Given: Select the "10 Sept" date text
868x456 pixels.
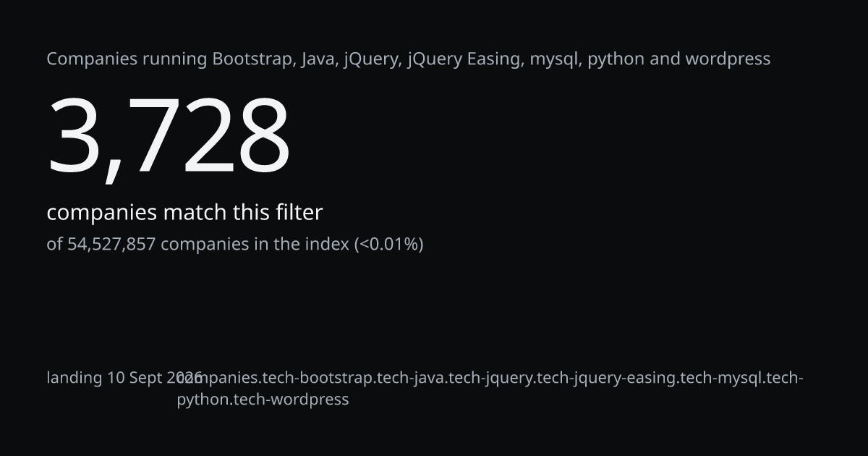Looking at the screenshot, I should click(x=135, y=378).
